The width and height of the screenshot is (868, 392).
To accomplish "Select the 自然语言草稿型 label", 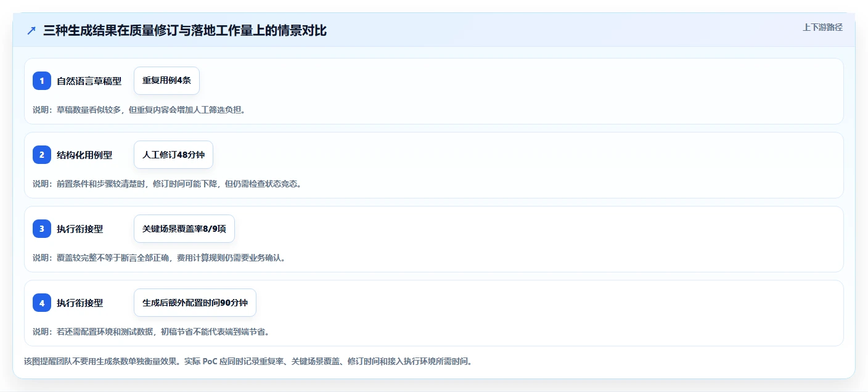I will (x=89, y=81).
